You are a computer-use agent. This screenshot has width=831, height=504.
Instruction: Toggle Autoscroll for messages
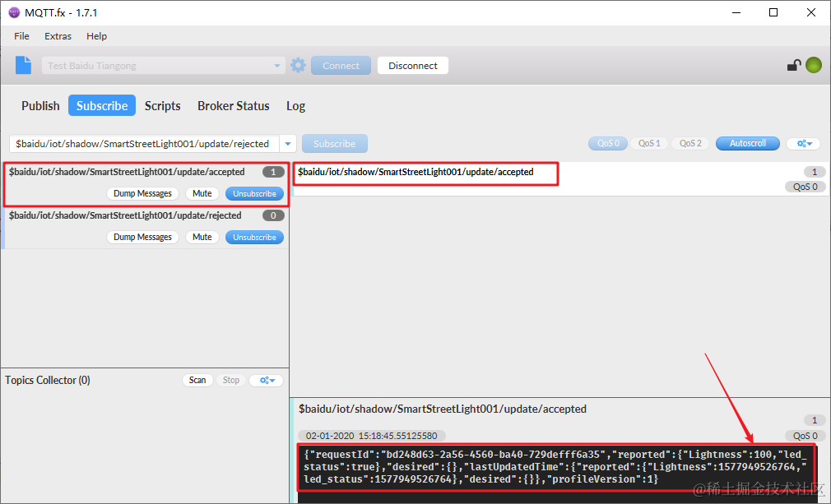[748, 143]
